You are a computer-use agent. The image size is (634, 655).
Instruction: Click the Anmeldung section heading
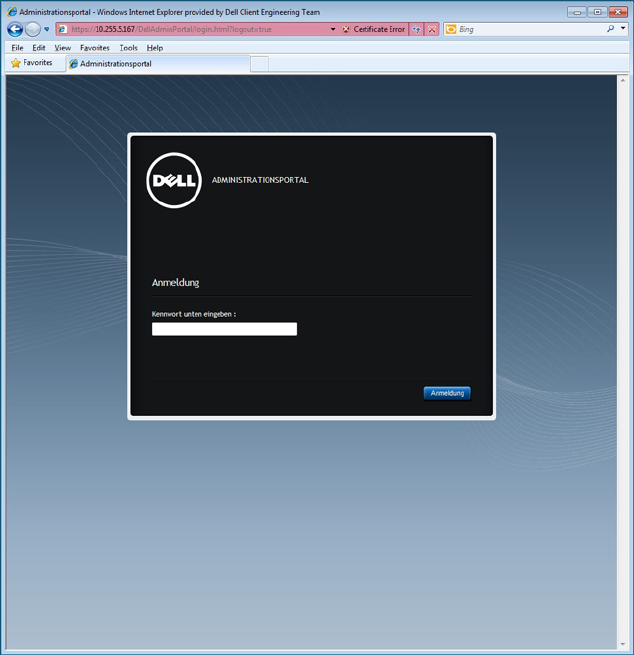pos(175,283)
